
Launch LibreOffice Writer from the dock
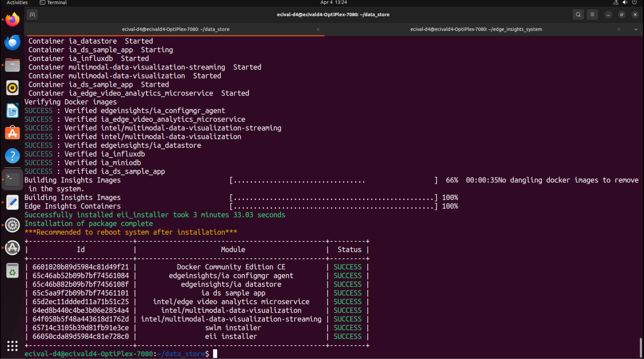tap(12, 111)
